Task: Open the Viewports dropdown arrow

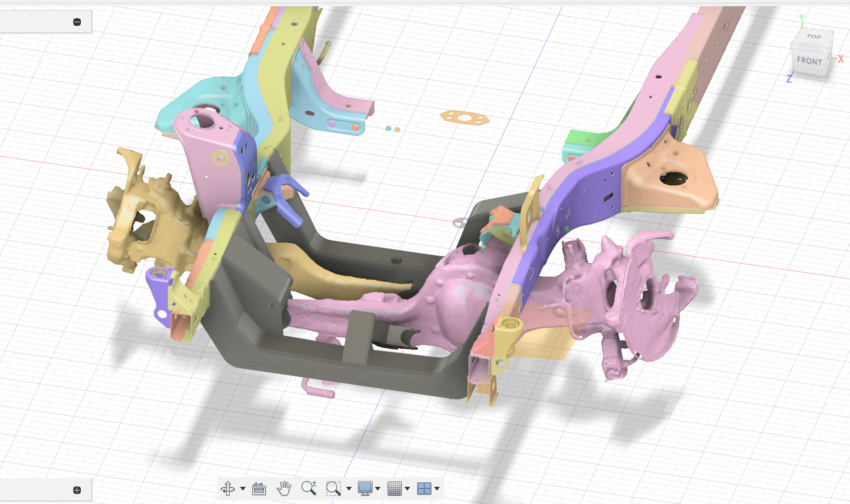Action: (x=437, y=489)
